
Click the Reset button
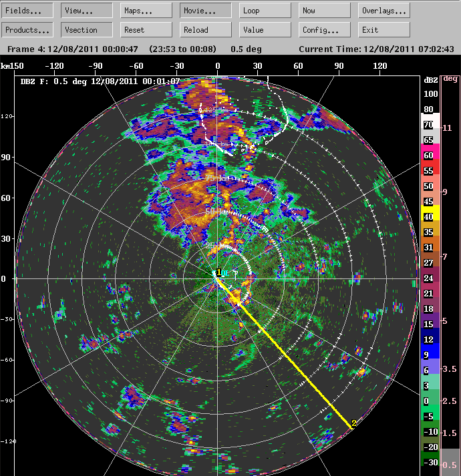146,30
